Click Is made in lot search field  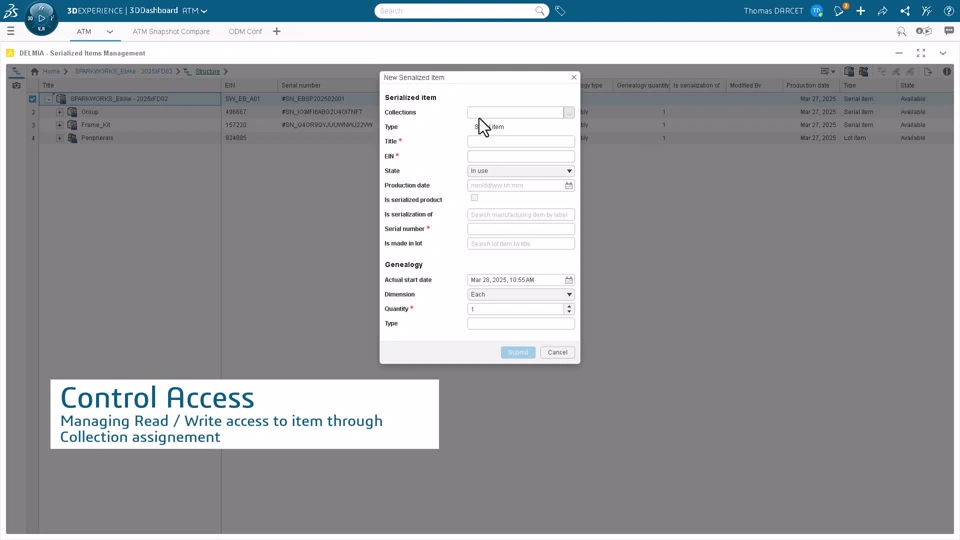coord(521,244)
